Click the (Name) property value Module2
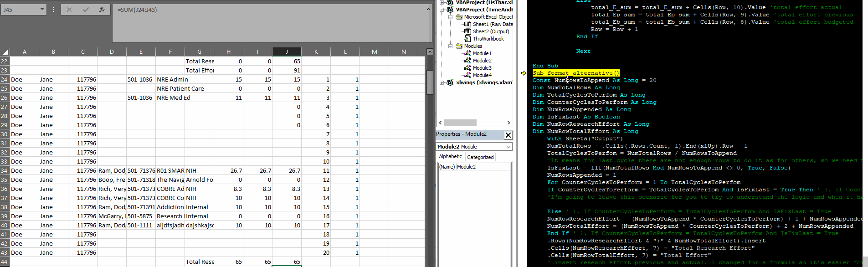Screen dimensions: 868x267 (x=483, y=167)
